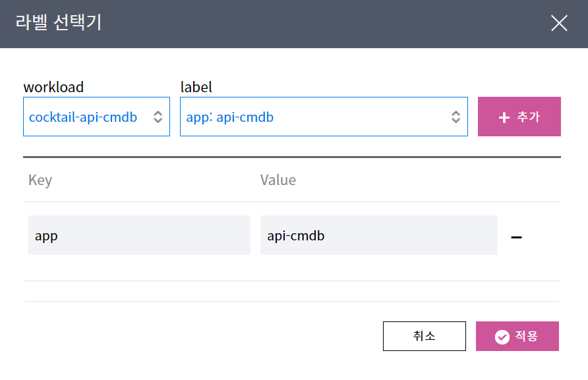Image resolution: width=588 pixels, height=380 pixels.
Task: Click the label field caption
Action: point(196,87)
